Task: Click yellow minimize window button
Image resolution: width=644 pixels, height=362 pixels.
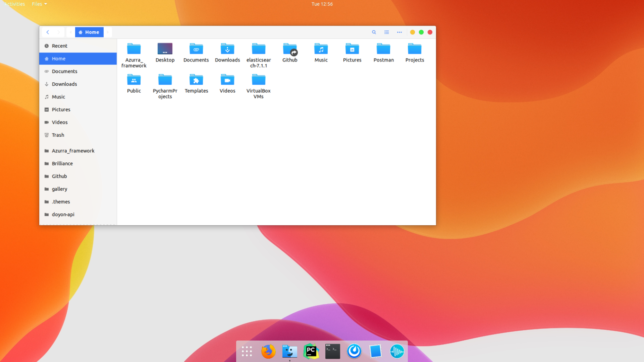Action: point(412,32)
